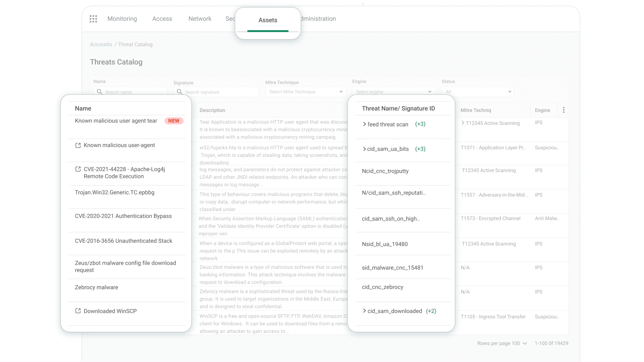Click 'T1071 - Application Layer Pr..' cell
Screen dimensions: 644x362
point(493,148)
